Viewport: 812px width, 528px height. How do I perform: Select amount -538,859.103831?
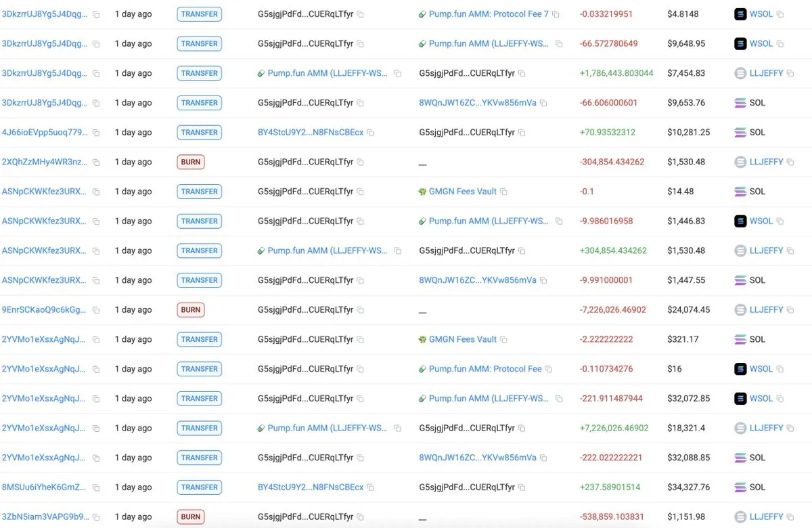point(612,517)
